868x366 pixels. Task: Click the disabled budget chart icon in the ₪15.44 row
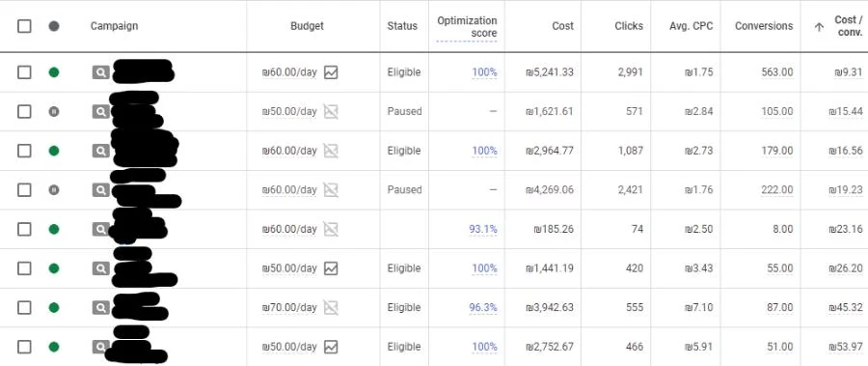pos(331,111)
